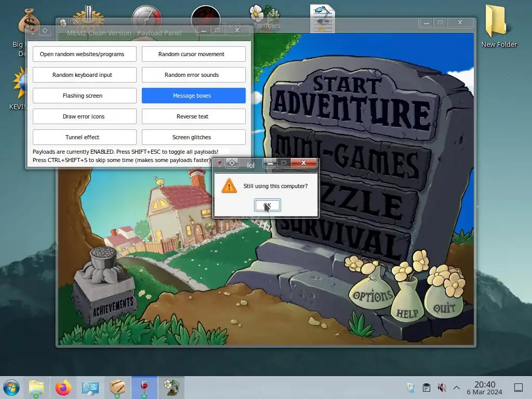The image size is (532, 399).
Task: Unmute the muted speaker tray icon
Action: click(442, 388)
